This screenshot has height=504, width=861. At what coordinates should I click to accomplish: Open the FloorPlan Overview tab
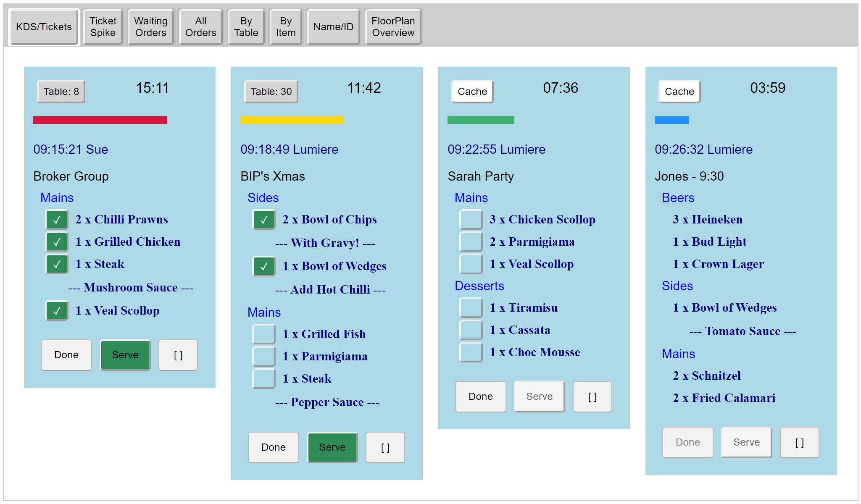click(x=393, y=27)
